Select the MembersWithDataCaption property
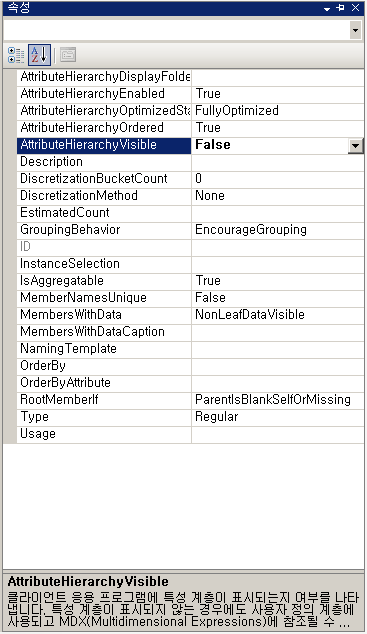The width and height of the screenshot is (367, 634). point(104,332)
